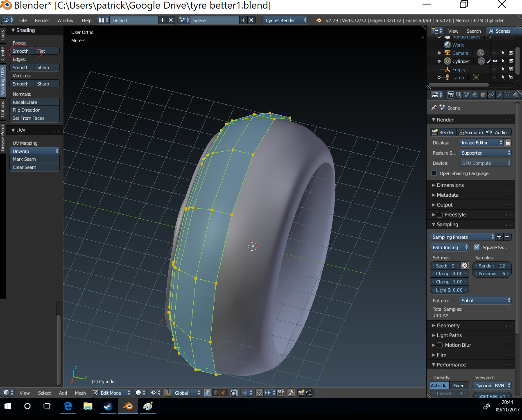Open the Path Tracing integrator dropdown
Image resolution: width=522 pixels, height=420 pixels.
tap(450, 247)
